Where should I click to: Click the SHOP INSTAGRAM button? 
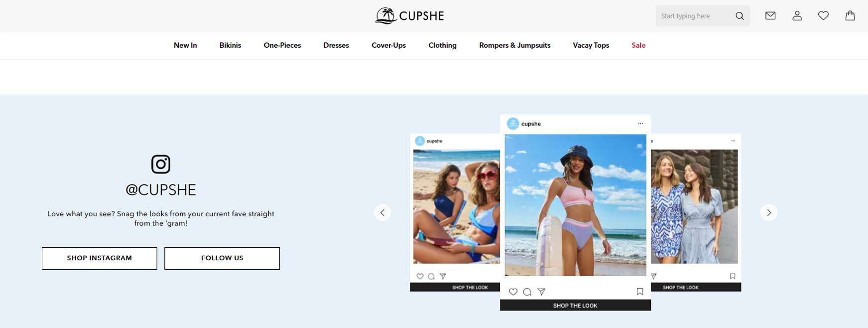(x=100, y=258)
